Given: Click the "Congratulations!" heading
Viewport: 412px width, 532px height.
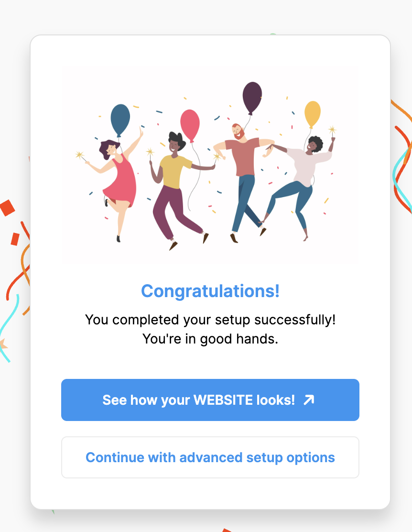Looking at the screenshot, I should (210, 291).
